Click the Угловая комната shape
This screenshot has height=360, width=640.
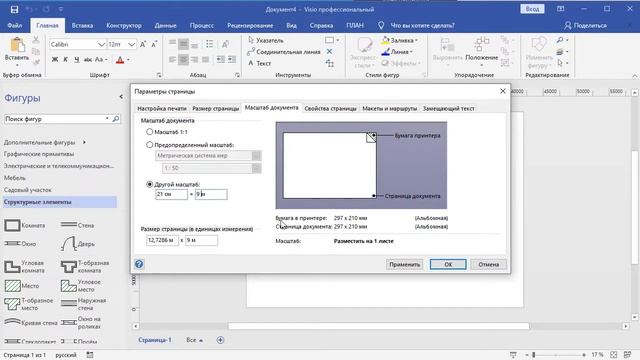tap(24, 267)
